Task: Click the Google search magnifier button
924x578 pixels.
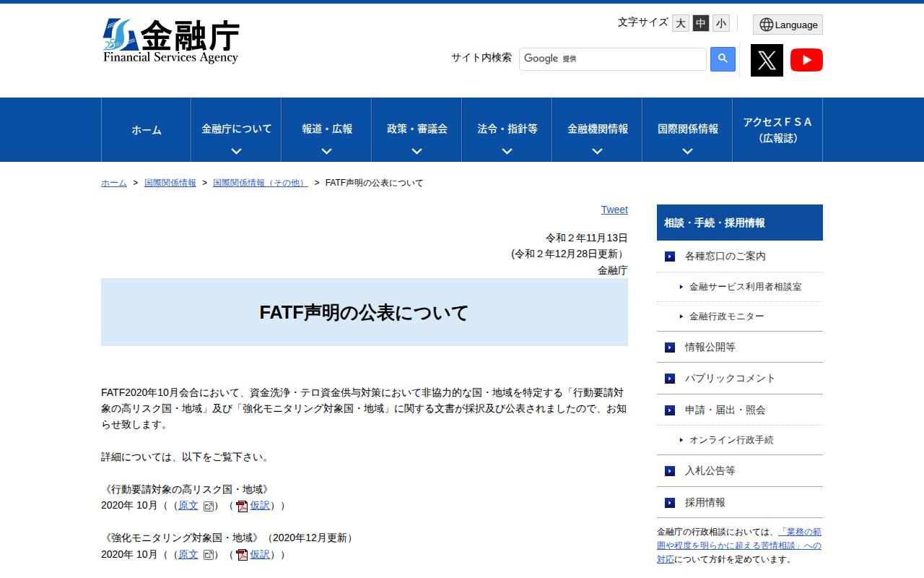Action: 723,59
